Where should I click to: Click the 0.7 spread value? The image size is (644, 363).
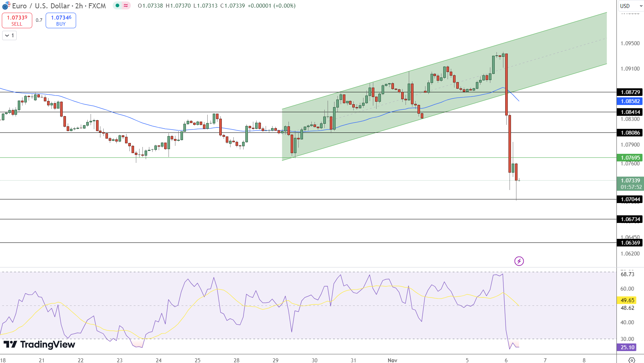pyautogui.click(x=39, y=20)
